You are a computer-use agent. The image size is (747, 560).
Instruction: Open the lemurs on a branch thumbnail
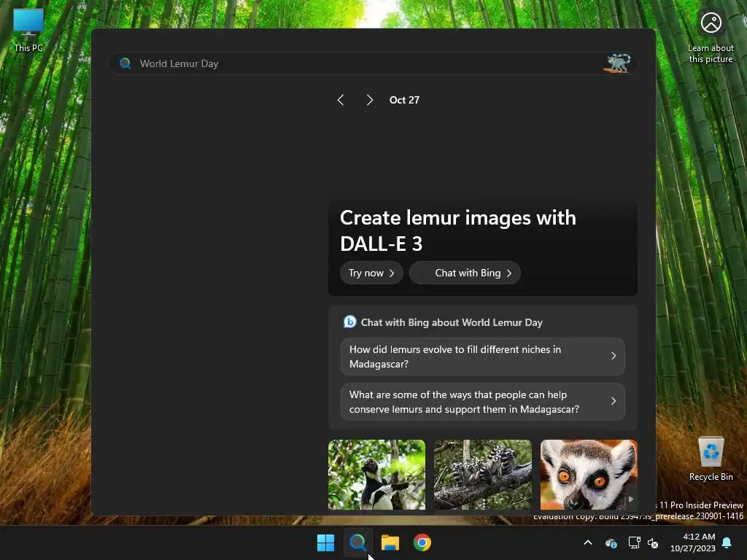[x=483, y=475]
